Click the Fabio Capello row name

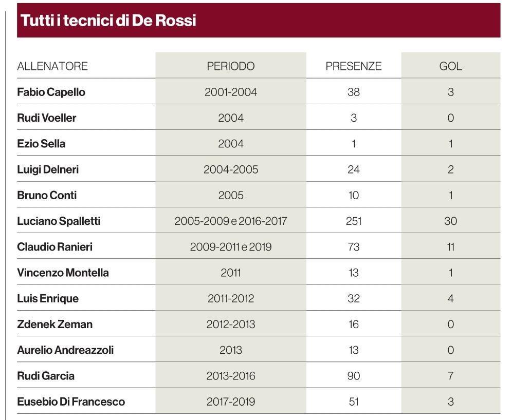(51, 92)
